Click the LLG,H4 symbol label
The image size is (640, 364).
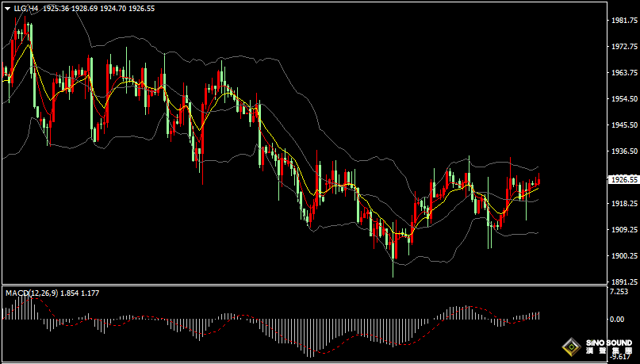pos(26,8)
